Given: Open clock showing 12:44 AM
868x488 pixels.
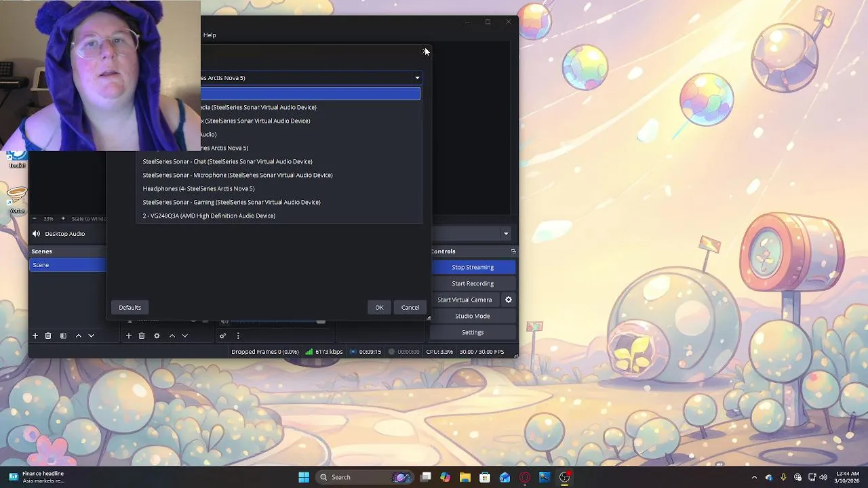Looking at the screenshot, I should pos(846,477).
